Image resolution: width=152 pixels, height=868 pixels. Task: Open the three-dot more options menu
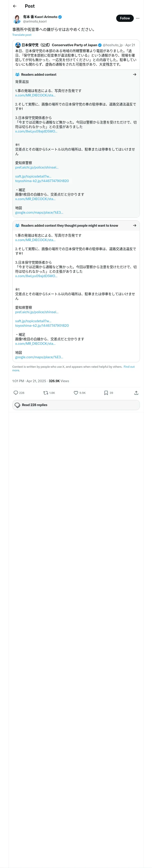pos(138,18)
